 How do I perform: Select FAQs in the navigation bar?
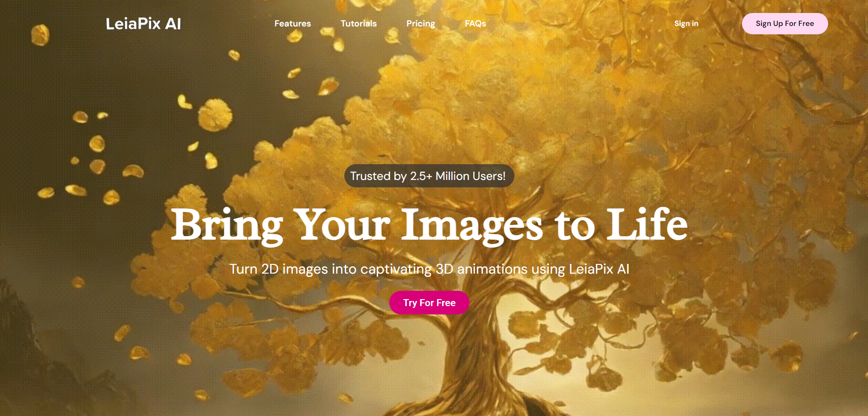(475, 24)
